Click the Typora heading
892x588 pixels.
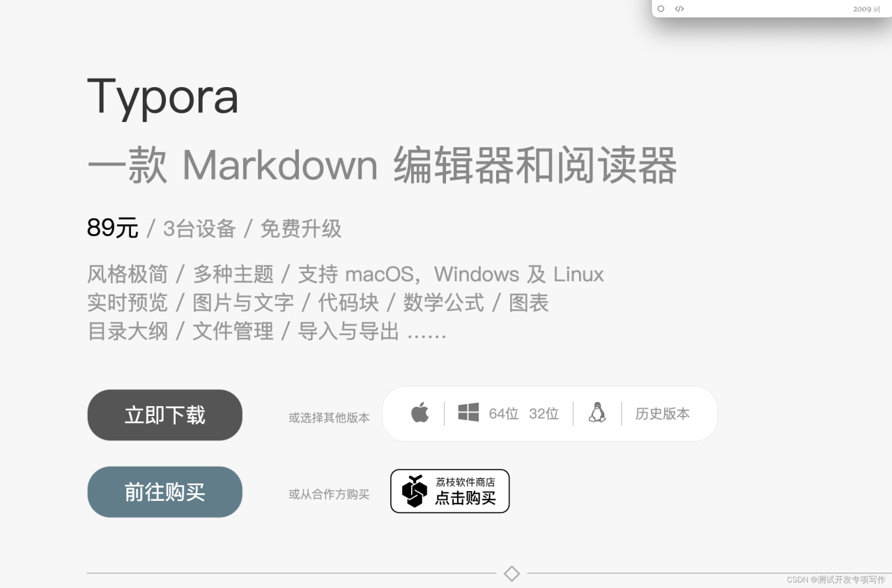[x=163, y=96]
